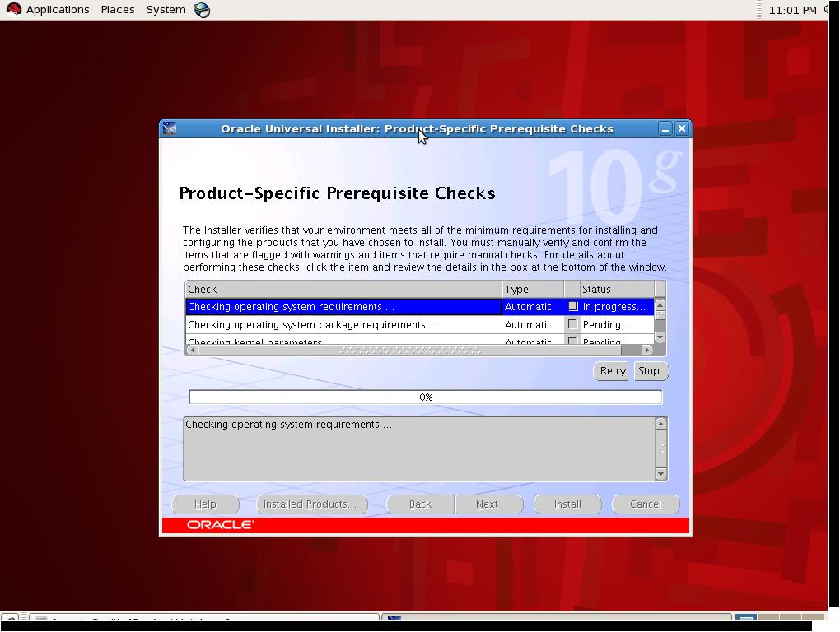The width and height of the screenshot is (840, 632).
Task: Close the Oracle Universal Installer window
Action: [x=681, y=128]
